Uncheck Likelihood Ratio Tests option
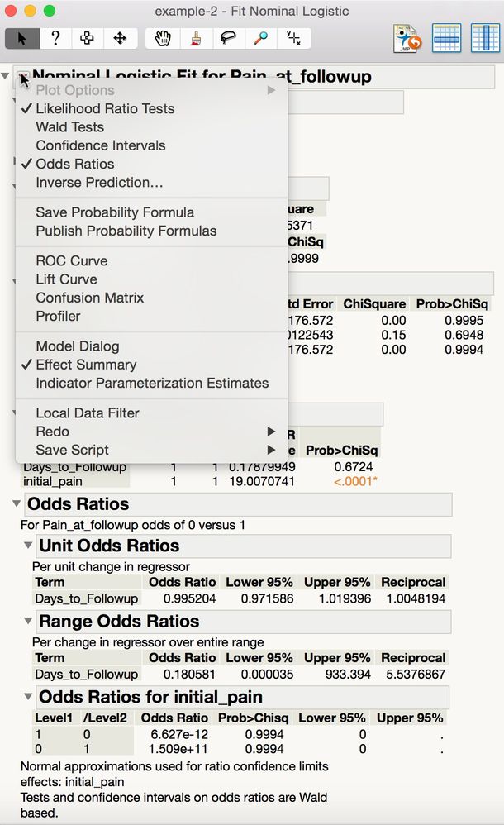Screen dimensions: 504x825 point(105,108)
